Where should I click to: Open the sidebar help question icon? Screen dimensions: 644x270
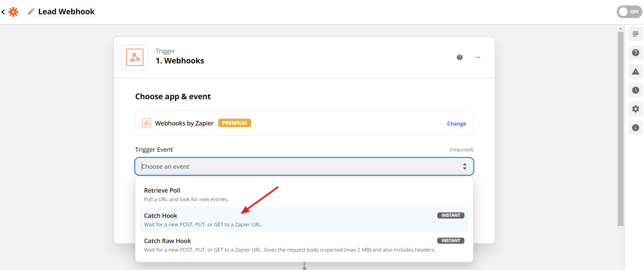pyautogui.click(x=635, y=52)
